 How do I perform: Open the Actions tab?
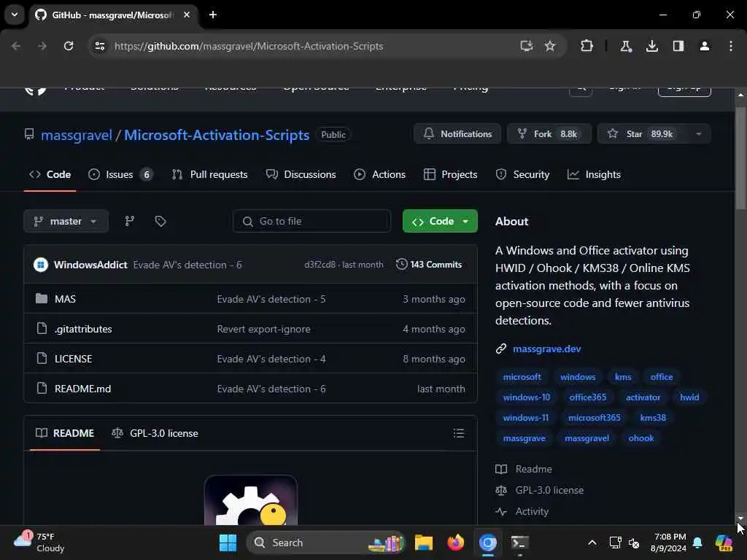[x=379, y=175]
